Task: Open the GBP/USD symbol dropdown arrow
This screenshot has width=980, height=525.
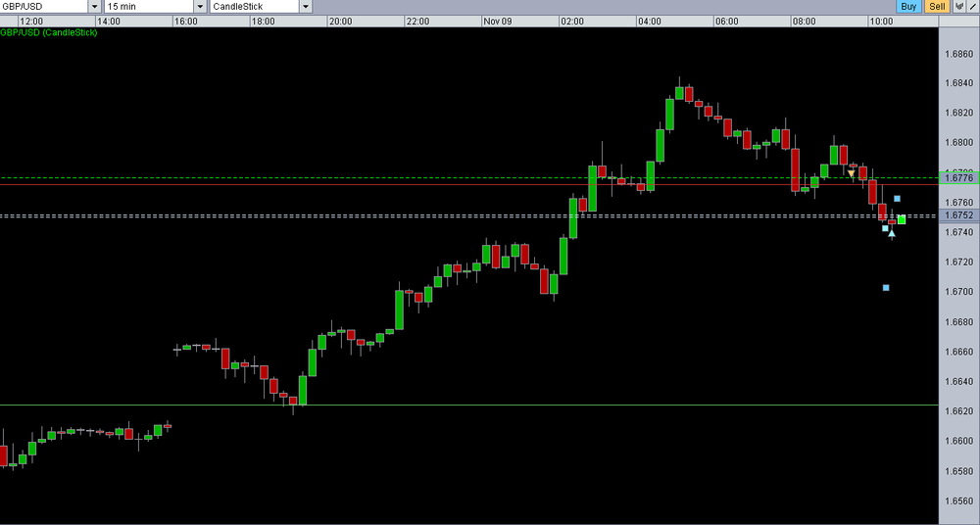Action: tap(94, 7)
